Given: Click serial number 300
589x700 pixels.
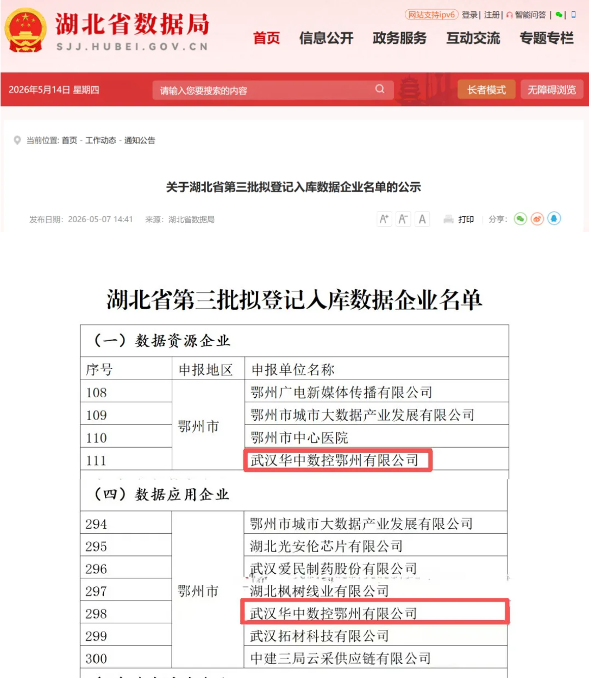Looking at the screenshot, I should [96, 659].
